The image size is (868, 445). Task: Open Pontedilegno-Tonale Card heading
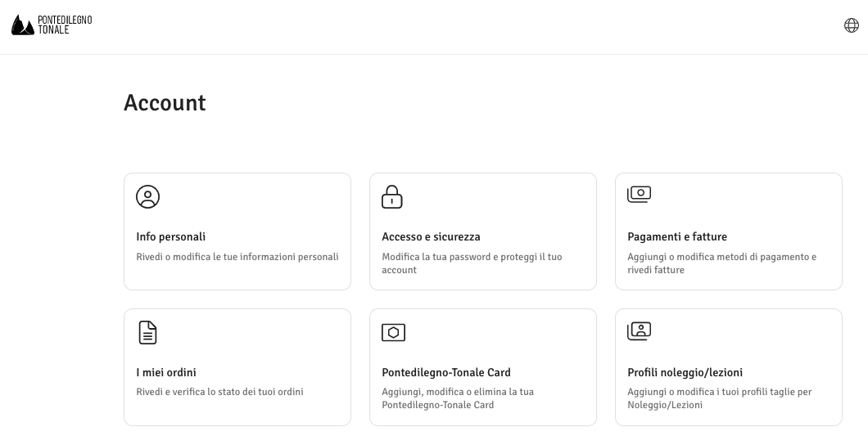click(446, 372)
